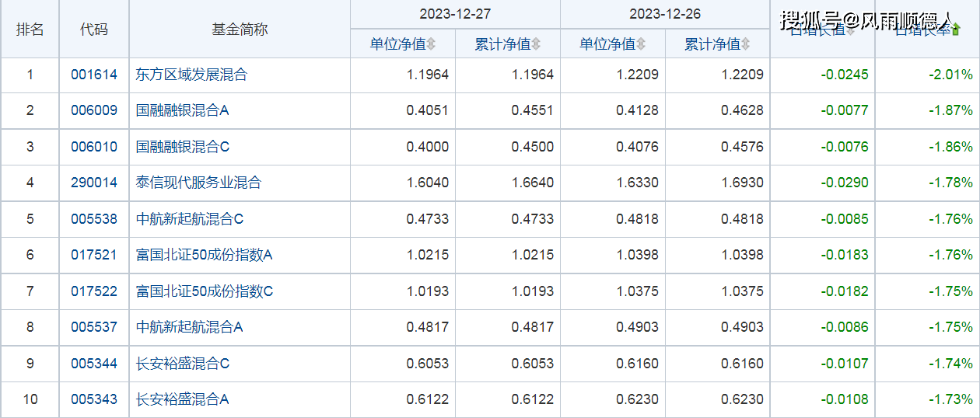The width and height of the screenshot is (980, 418).
Task: Click the 2023-12-26 date header
Action: tap(665, 14)
